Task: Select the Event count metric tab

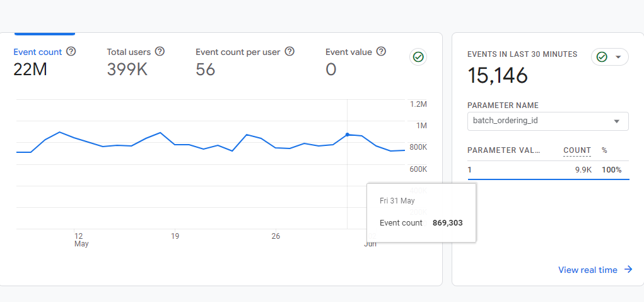Action: [x=38, y=52]
